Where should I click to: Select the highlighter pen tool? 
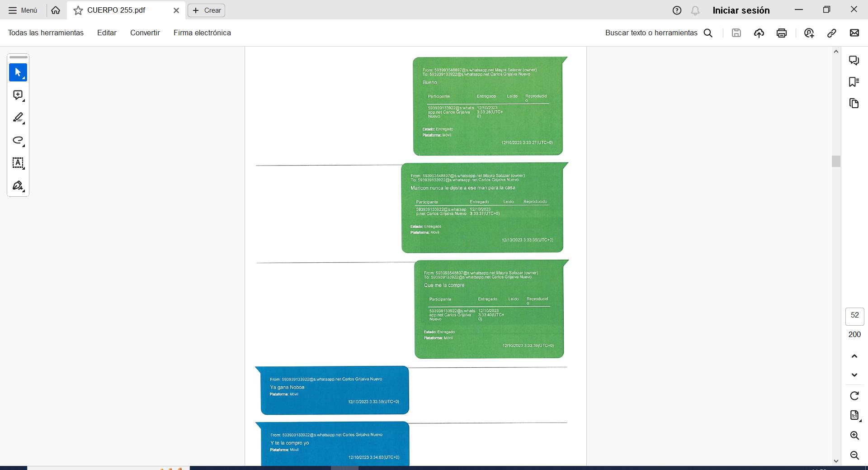[x=18, y=118]
